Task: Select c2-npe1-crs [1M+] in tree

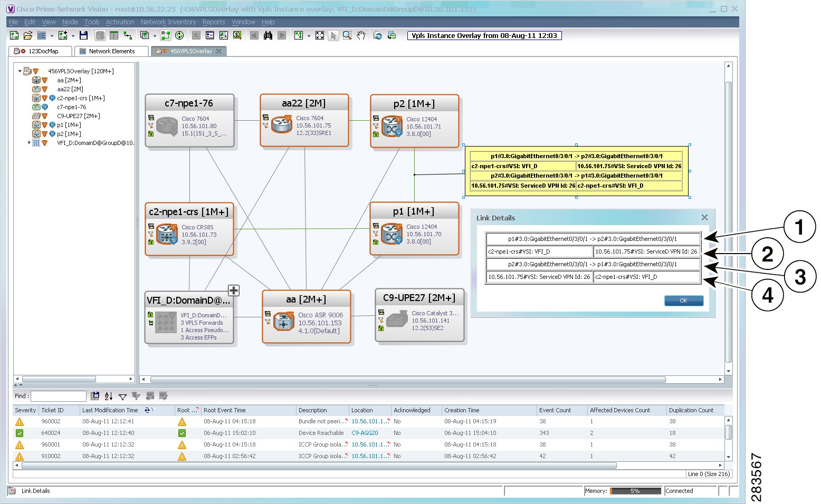Action: click(81, 98)
